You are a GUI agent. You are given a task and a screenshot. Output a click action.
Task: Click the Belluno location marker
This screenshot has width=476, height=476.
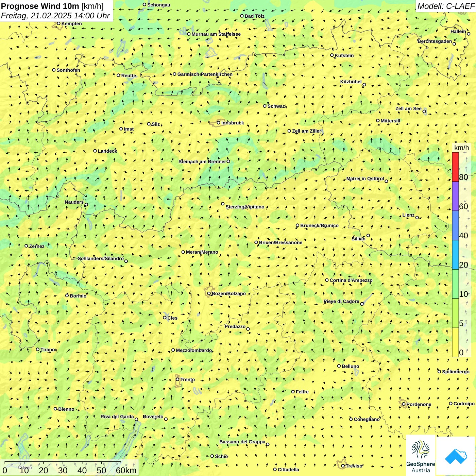point(339,366)
